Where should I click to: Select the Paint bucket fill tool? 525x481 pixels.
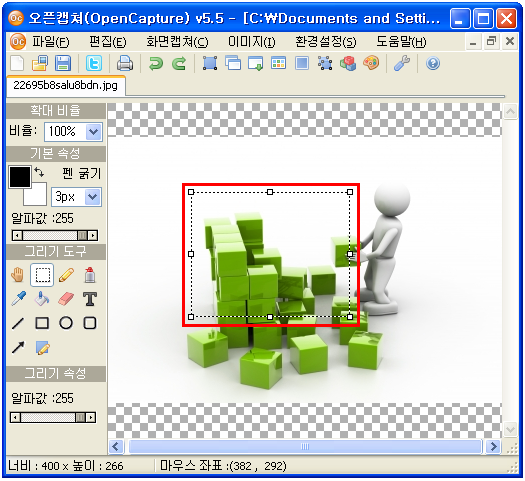pos(42,299)
